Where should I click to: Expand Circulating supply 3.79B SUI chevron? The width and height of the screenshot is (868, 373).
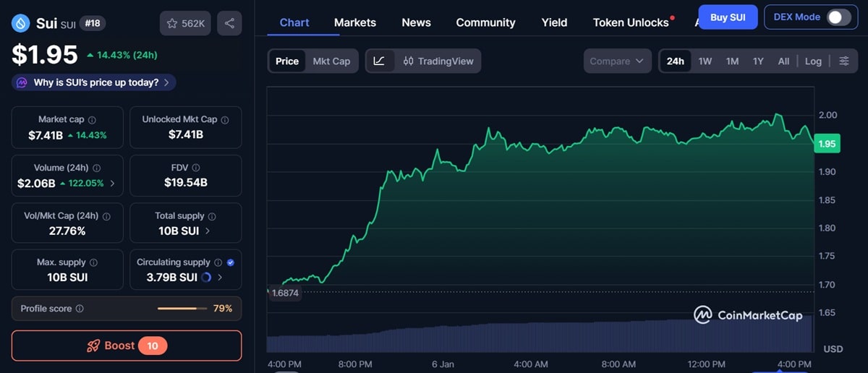pos(220,277)
